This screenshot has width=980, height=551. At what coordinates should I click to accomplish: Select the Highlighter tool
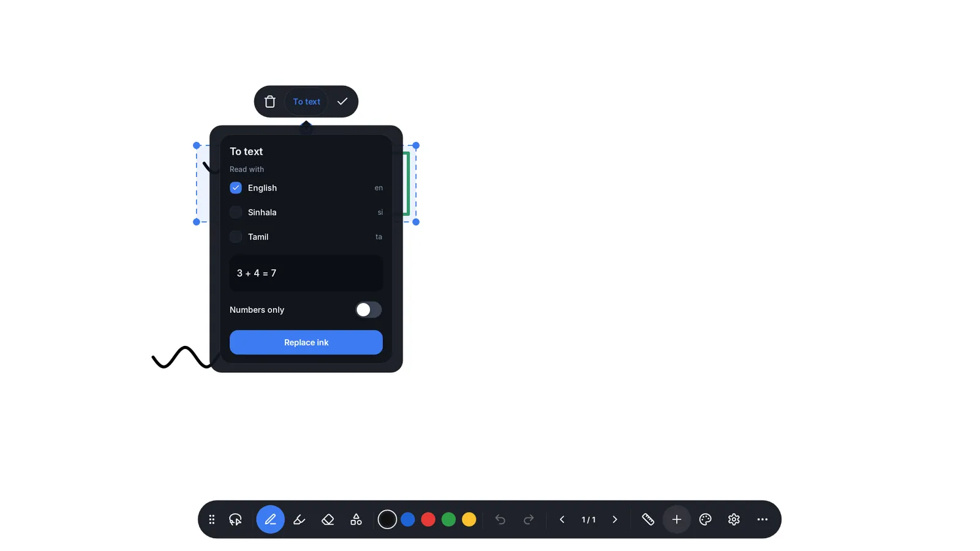tap(299, 520)
